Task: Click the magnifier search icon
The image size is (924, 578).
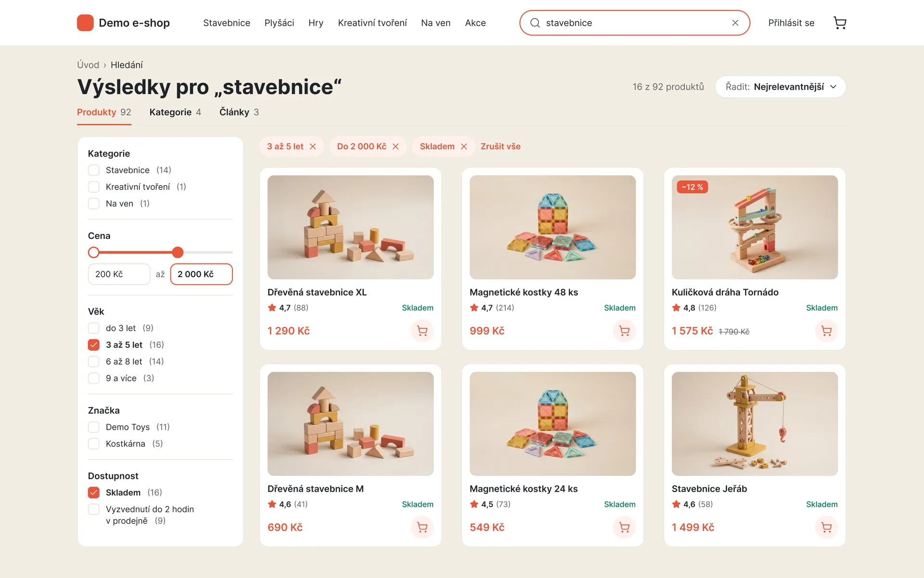Action: (535, 23)
